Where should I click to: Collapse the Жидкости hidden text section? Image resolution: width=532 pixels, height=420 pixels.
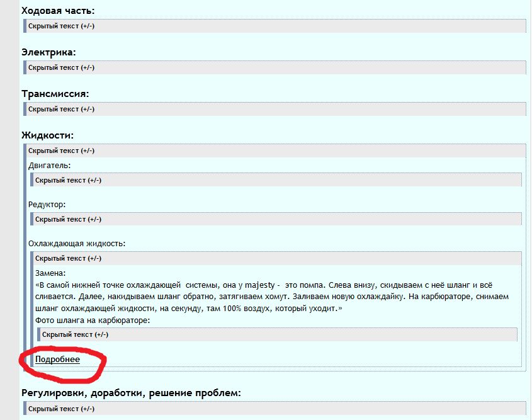pos(62,150)
